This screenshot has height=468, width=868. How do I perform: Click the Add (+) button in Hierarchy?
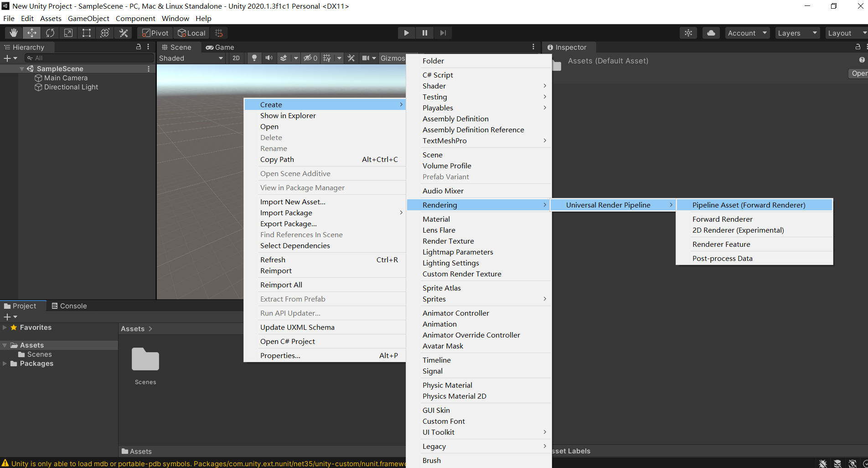pyautogui.click(x=6, y=58)
